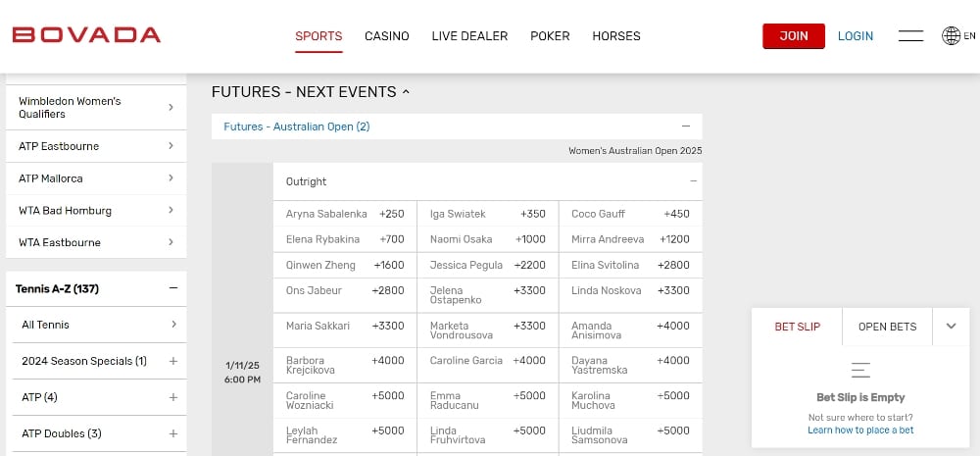Click the red Join button
Image resolution: width=980 pixels, height=456 pixels.
(794, 36)
